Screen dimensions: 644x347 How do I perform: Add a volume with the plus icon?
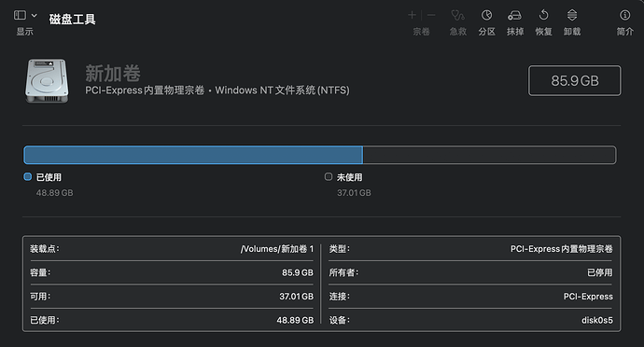pos(412,15)
